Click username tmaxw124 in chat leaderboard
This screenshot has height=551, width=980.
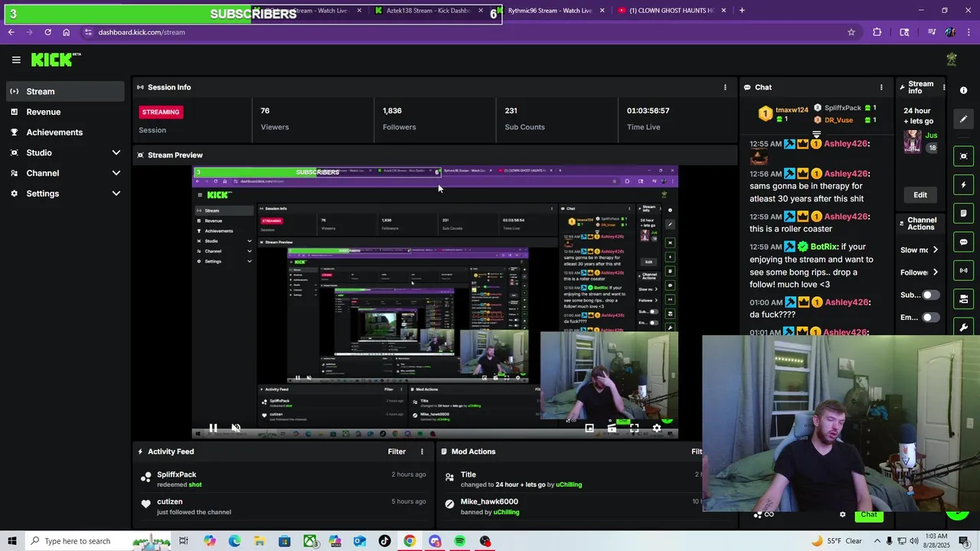pos(792,109)
